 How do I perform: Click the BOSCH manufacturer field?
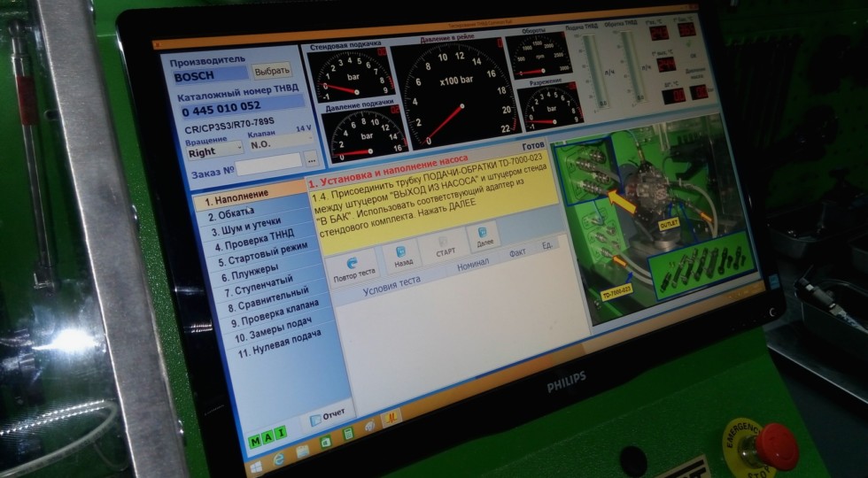[211, 76]
